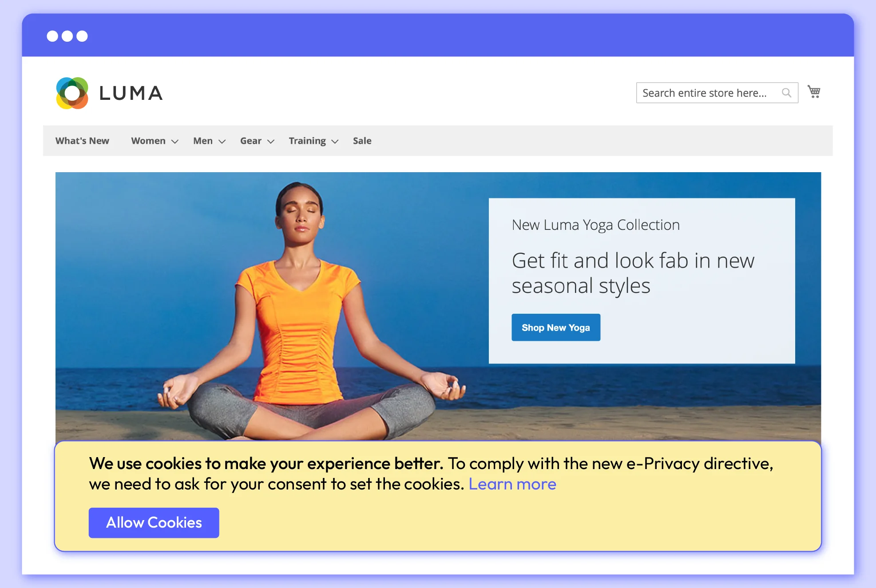Click the LUMA wordmark text

131,93
